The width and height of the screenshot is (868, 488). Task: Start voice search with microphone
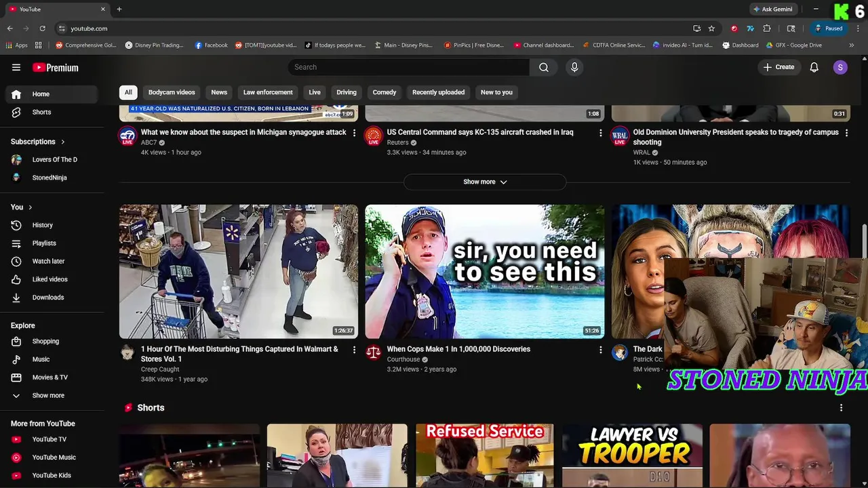pyautogui.click(x=574, y=67)
